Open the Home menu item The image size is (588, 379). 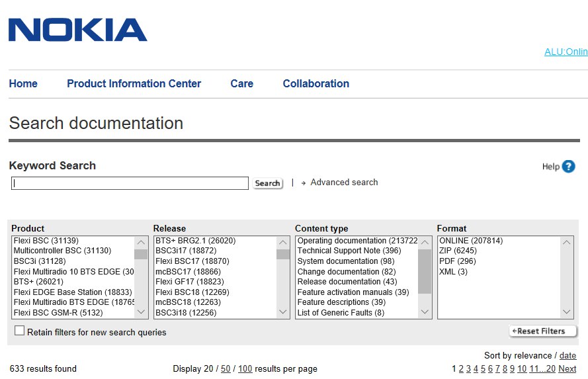point(23,83)
